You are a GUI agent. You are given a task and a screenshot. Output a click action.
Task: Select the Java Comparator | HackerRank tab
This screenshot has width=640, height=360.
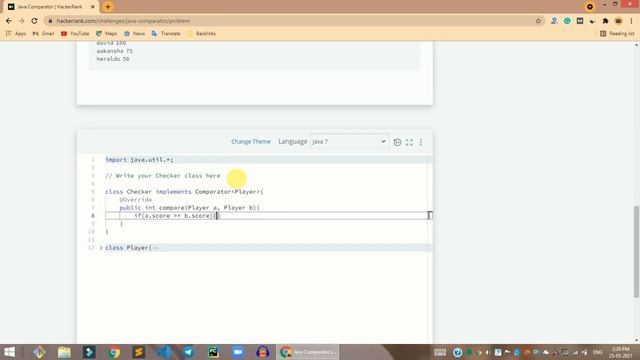[50, 7]
